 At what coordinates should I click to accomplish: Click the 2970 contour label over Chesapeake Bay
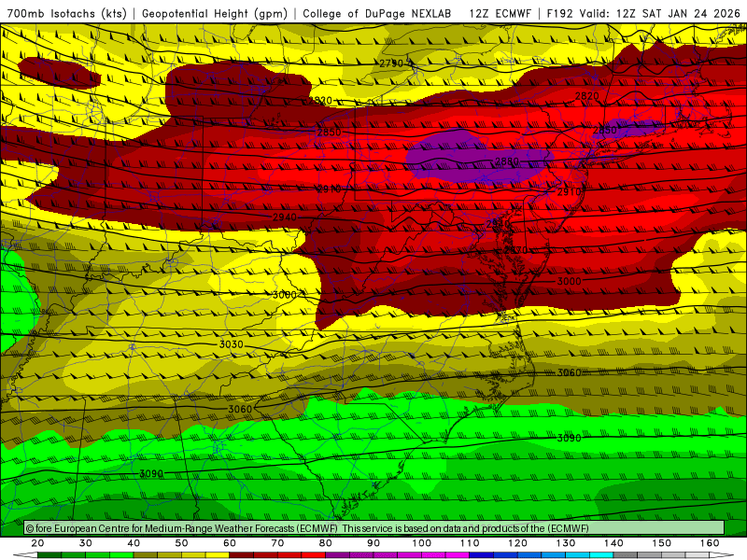516,250
